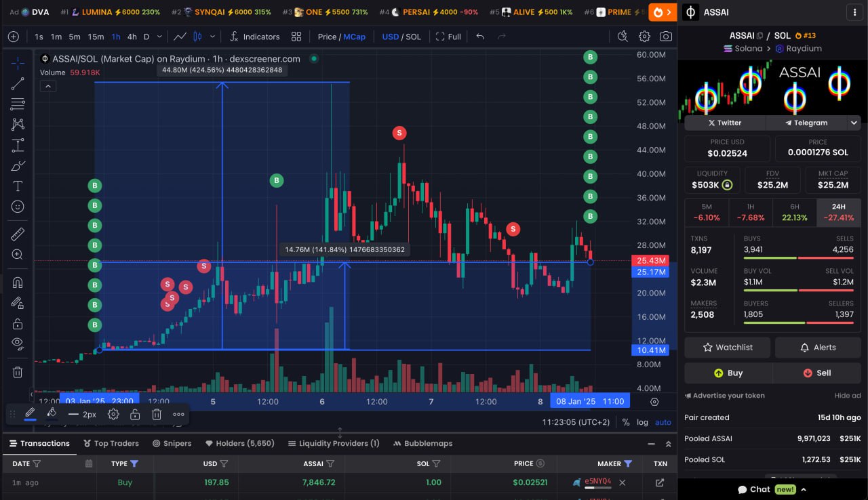868x500 pixels.
Task: Toggle hide all drawings eye icon
Action: point(18,343)
